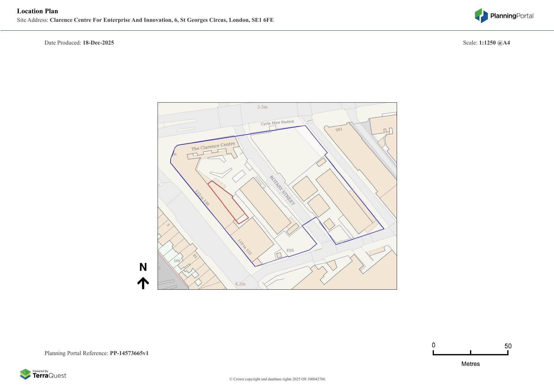Click the Metres label under scale bar
Image resolution: width=554 pixels, height=392 pixels.
tap(470, 364)
